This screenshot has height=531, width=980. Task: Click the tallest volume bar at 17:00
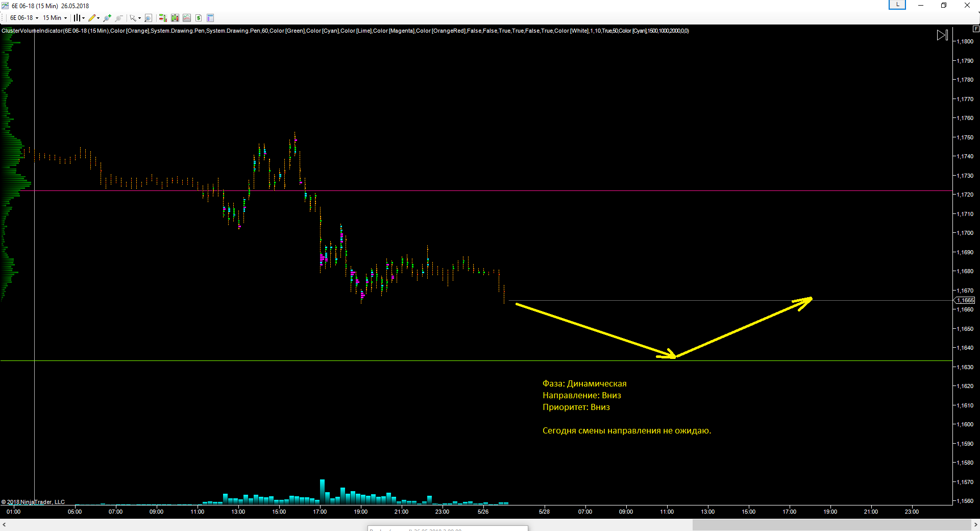[x=322, y=492]
